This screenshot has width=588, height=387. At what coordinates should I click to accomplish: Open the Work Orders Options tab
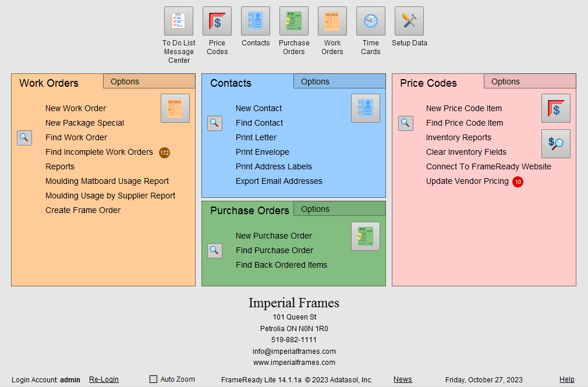tap(125, 81)
